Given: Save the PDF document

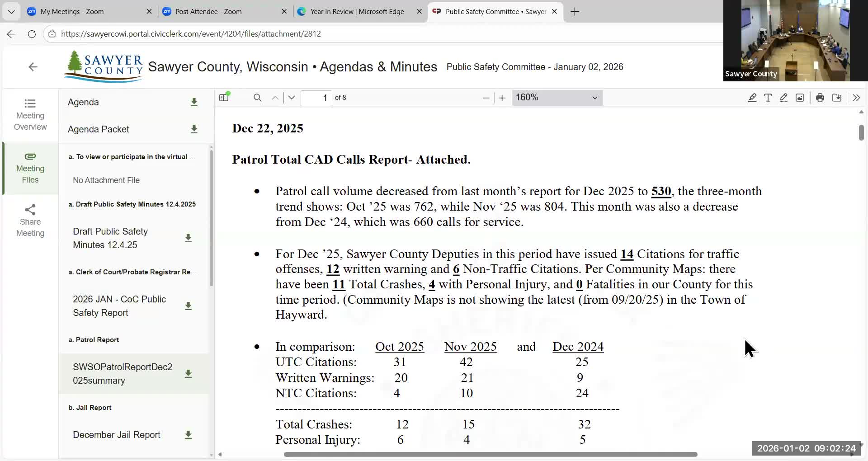Looking at the screenshot, I should pyautogui.click(x=837, y=98).
